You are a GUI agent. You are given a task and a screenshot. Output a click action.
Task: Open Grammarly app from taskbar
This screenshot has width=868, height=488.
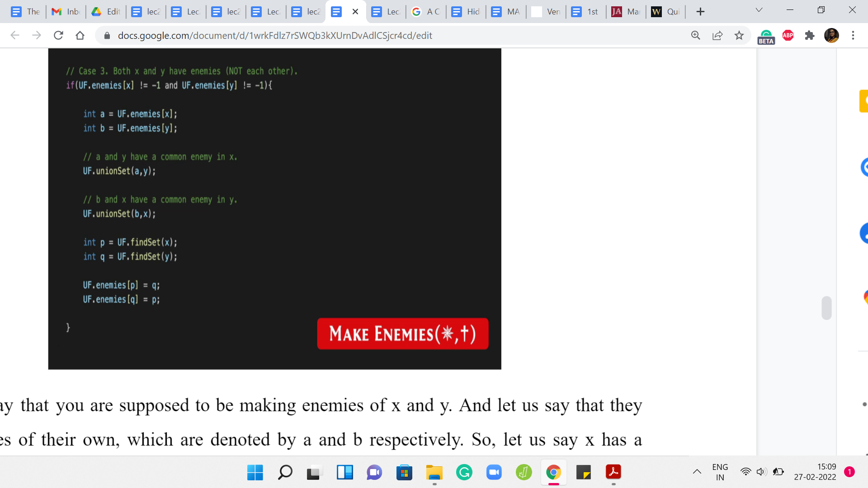pos(464,473)
